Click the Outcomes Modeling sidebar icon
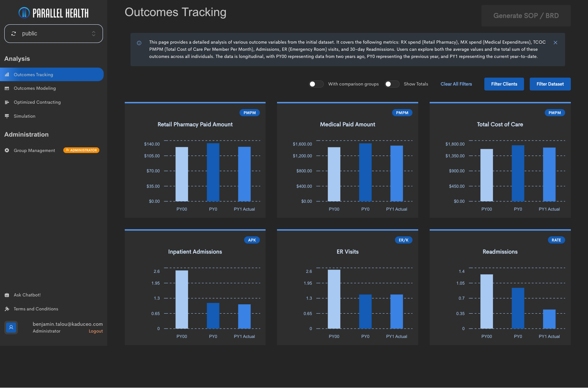This screenshot has height=388, width=588. coord(7,88)
